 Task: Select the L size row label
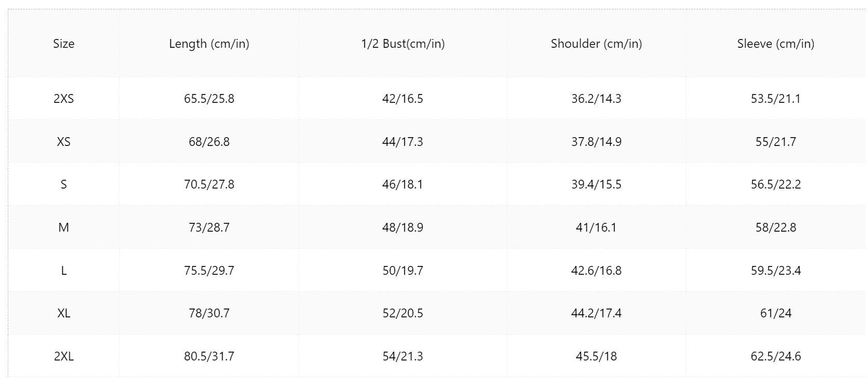coord(63,271)
